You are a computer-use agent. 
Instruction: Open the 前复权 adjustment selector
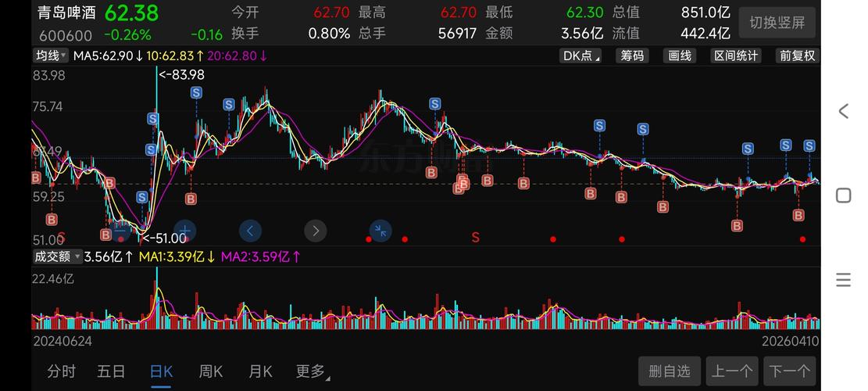[x=797, y=56]
